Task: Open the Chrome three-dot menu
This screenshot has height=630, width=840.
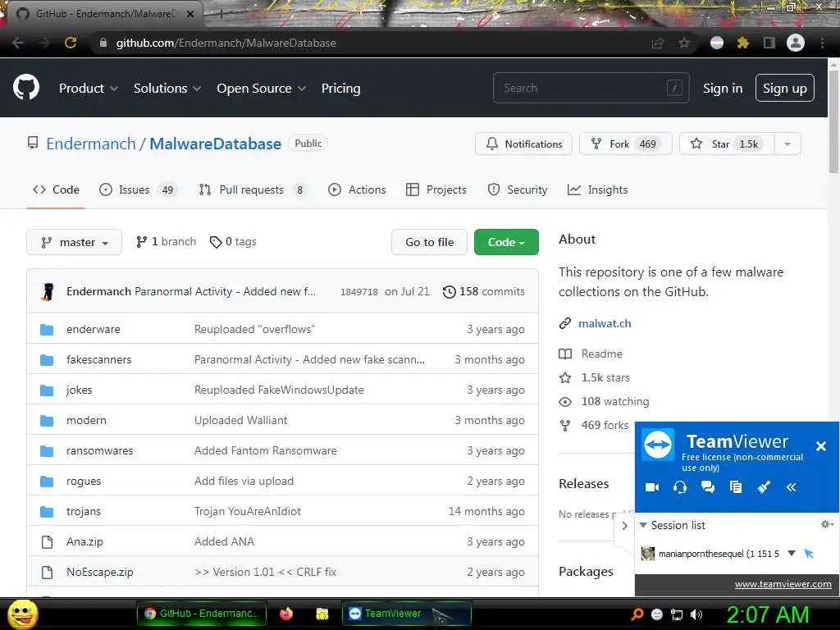Action: tap(822, 43)
